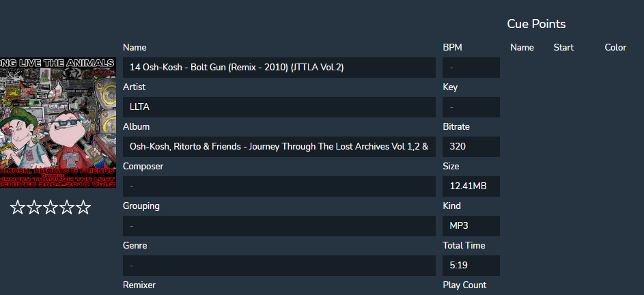
Task: Rate the track four stars
Action: point(67,208)
